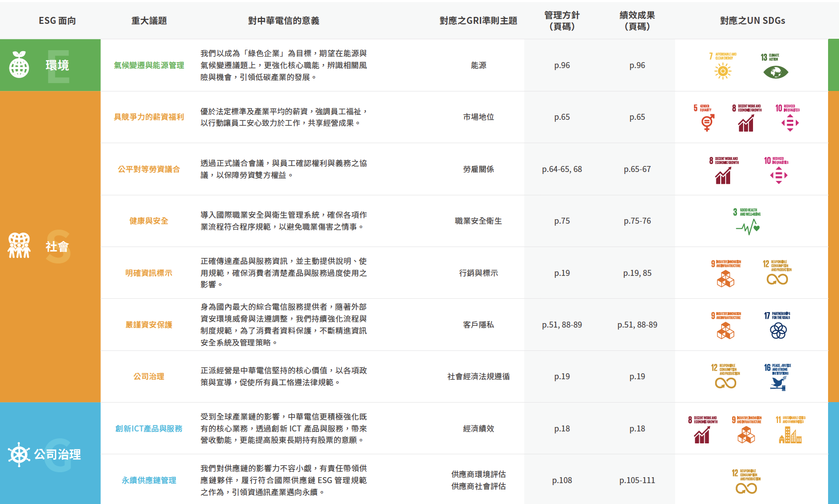Click the 公司治理 blue section label
The height and width of the screenshot is (504, 839).
click(x=58, y=454)
